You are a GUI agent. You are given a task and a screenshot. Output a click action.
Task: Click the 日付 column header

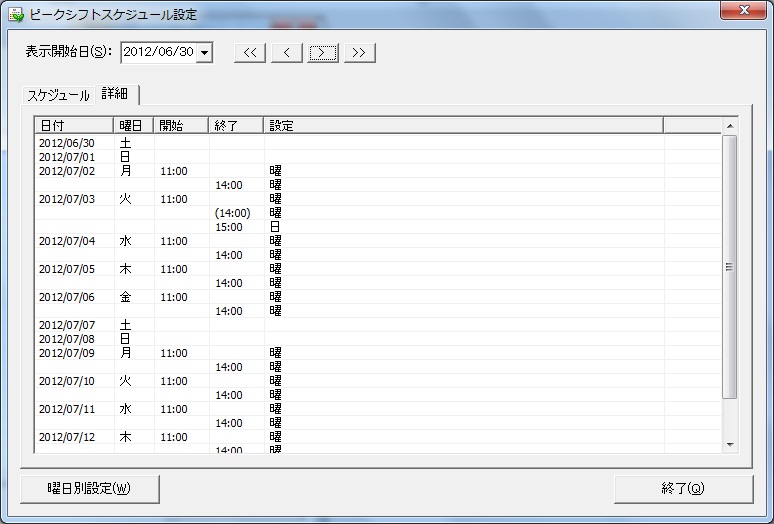[74, 126]
